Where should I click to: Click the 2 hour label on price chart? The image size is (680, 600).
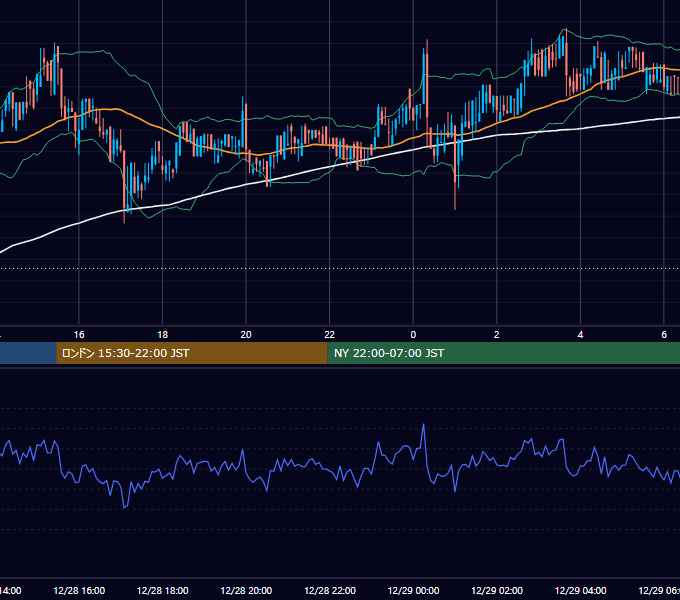click(x=497, y=335)
